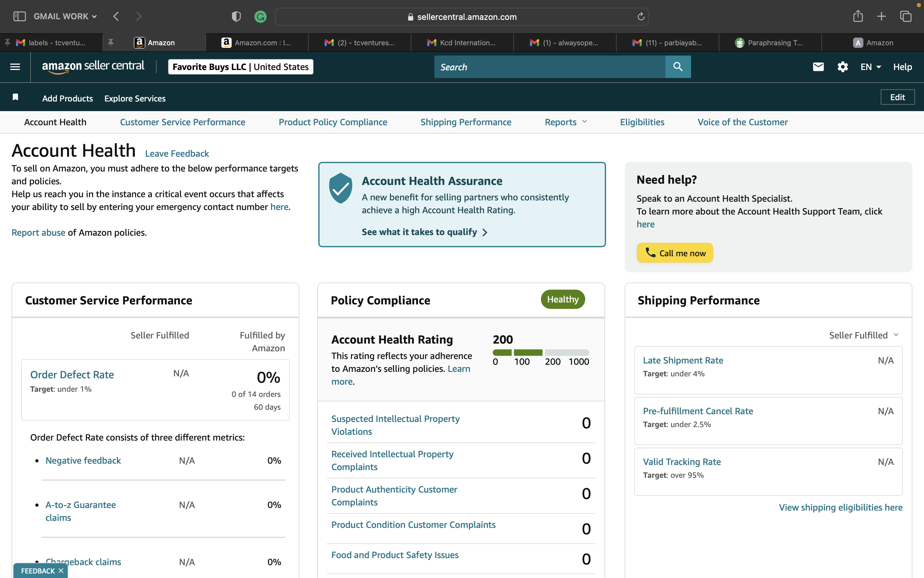Open Suspected Intellectual Property Violations link
The image size is (924, 578).
[396, 425]
